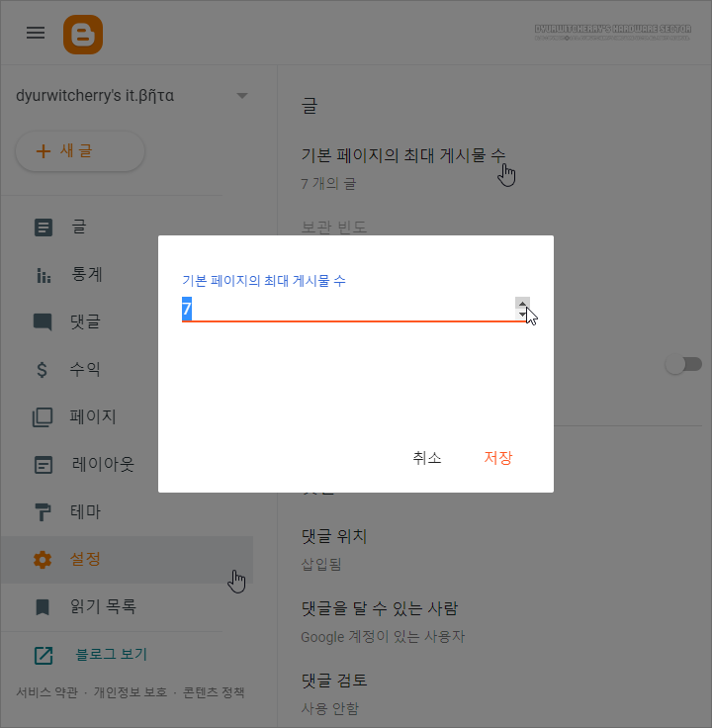Click the earnings (수익) dollar icon
The height and width of the screenshot is (728, 712).
(x=42, y=370)
